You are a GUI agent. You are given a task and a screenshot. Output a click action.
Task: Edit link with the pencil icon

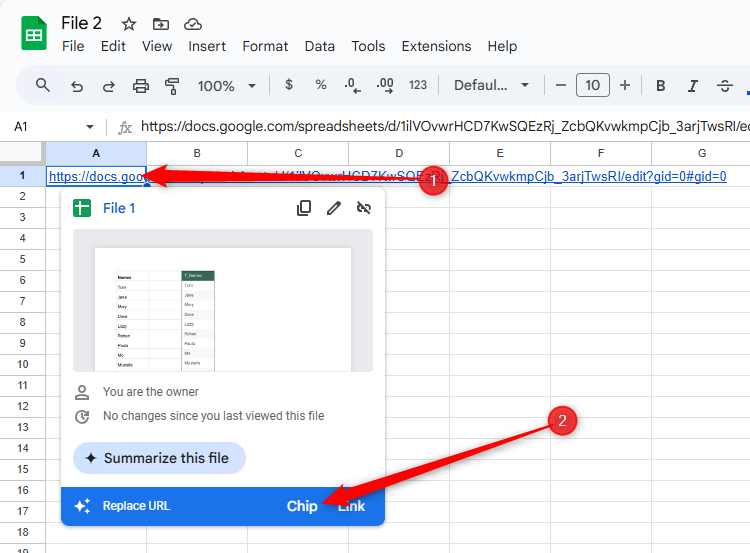334,208
